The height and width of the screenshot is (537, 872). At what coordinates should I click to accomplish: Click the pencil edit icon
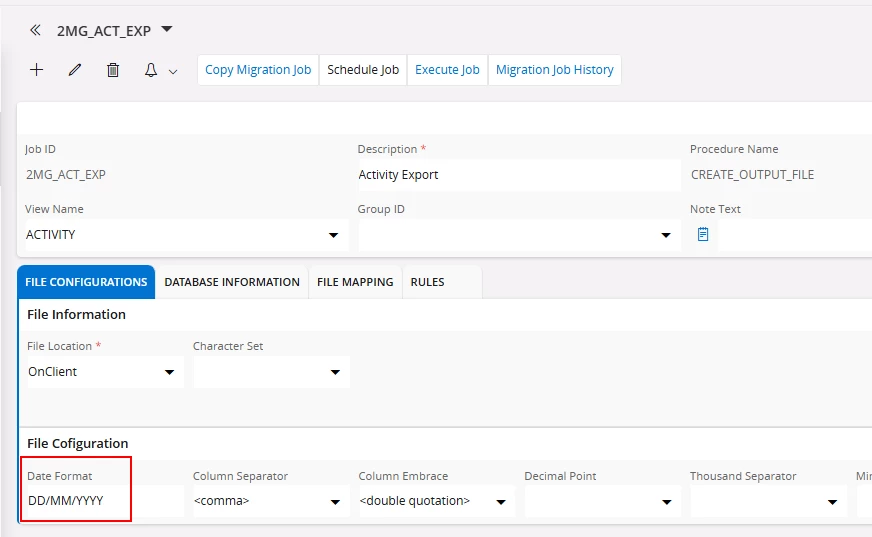coord(75,70)
